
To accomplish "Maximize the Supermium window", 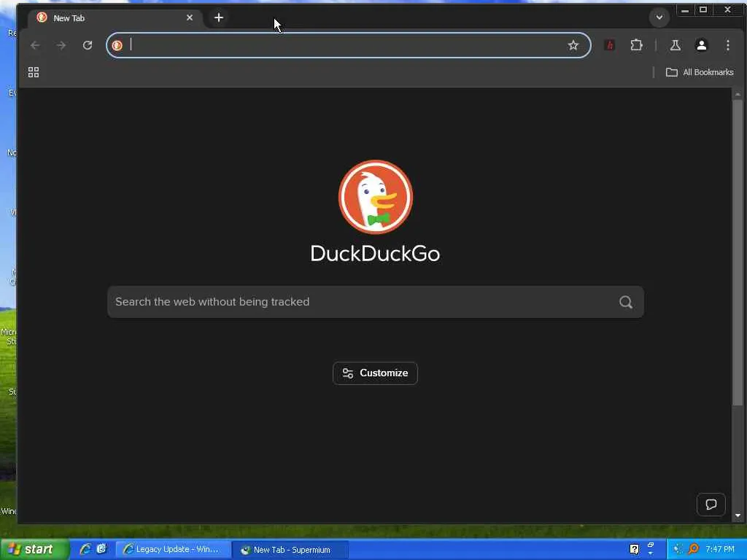I will [703, 10].
